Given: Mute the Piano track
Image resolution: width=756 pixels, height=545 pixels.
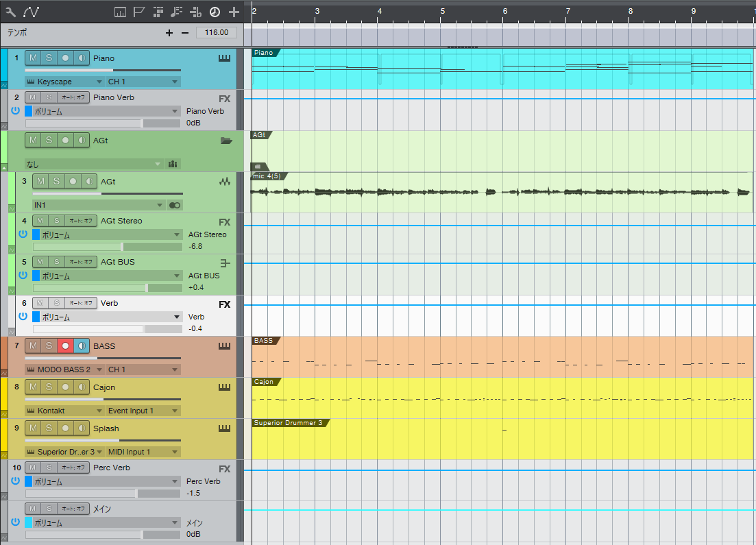Looking at the screenshot, I should click(33, 58).
